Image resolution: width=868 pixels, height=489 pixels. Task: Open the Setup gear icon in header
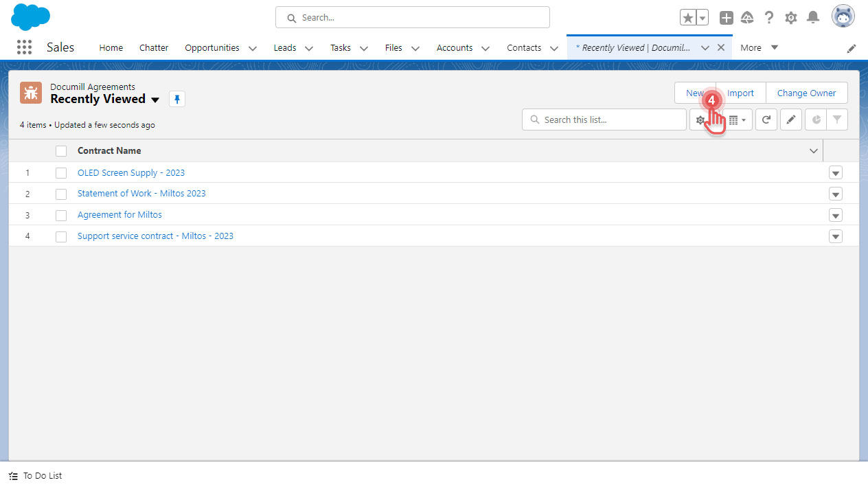pos(791,18)
